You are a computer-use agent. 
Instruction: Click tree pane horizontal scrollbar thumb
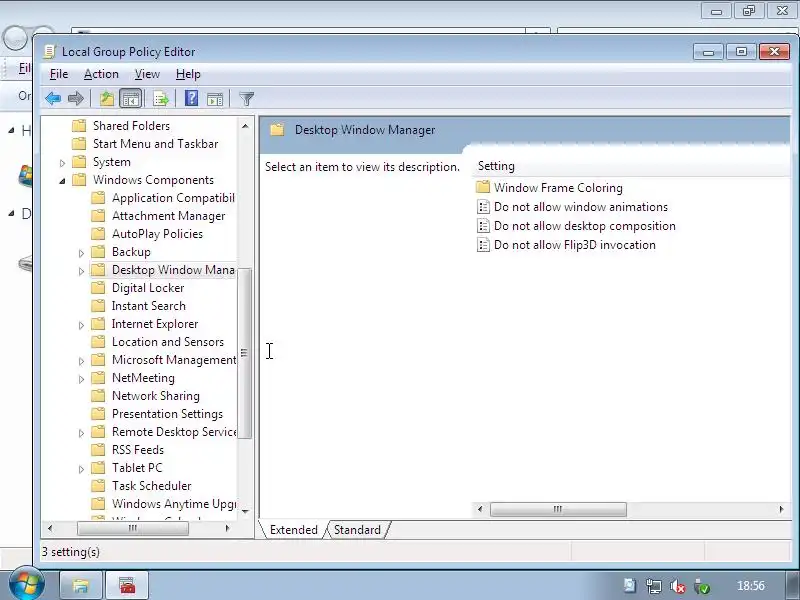pyautogui.click(x=133, y=528)
